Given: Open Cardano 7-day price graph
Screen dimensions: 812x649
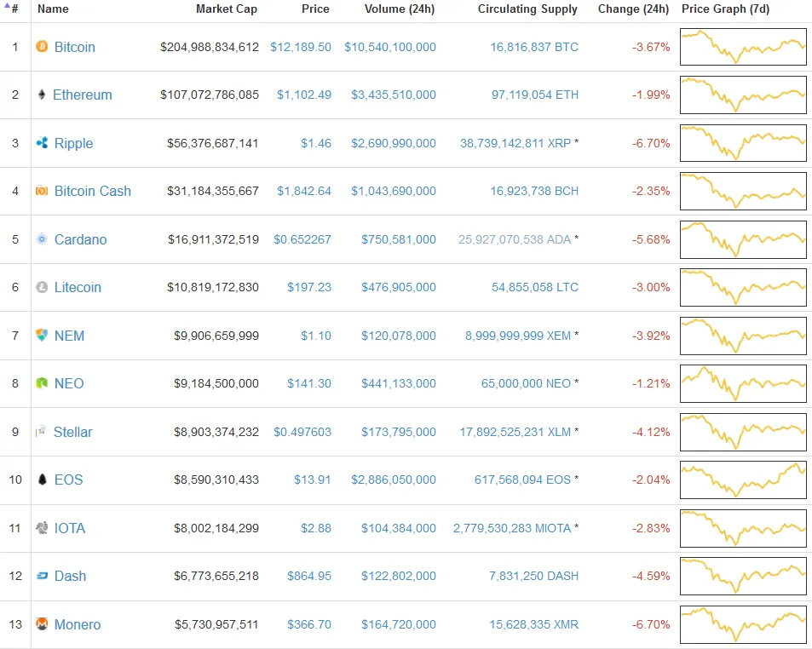Looking at the screenshot, I should (743, 239).
